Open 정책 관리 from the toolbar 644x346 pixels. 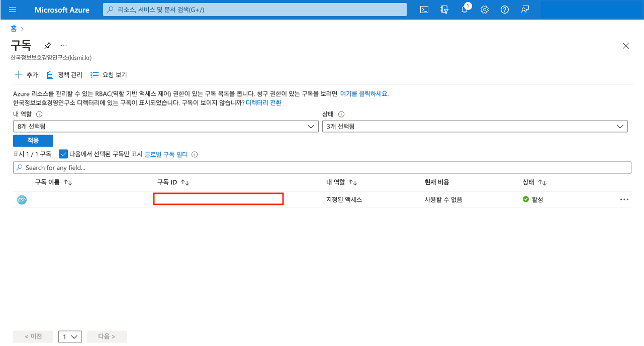pyautogui.click(x=64, y=75)
